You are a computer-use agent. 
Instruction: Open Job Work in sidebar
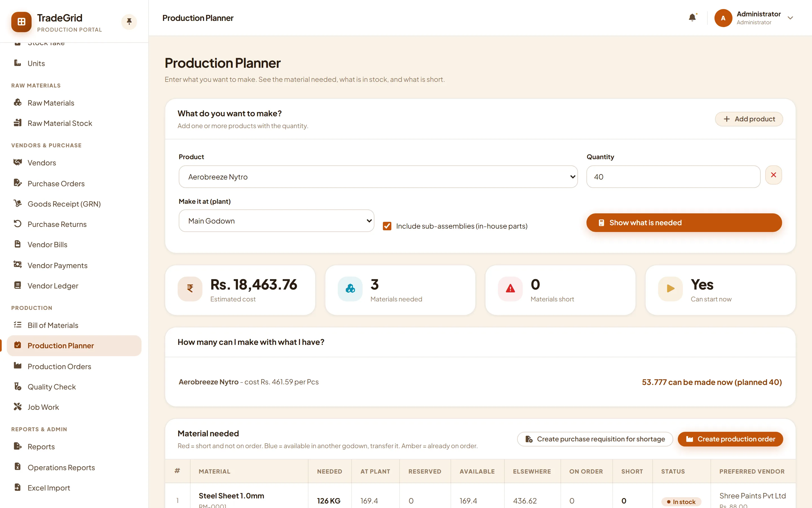(x=74, y=407)
